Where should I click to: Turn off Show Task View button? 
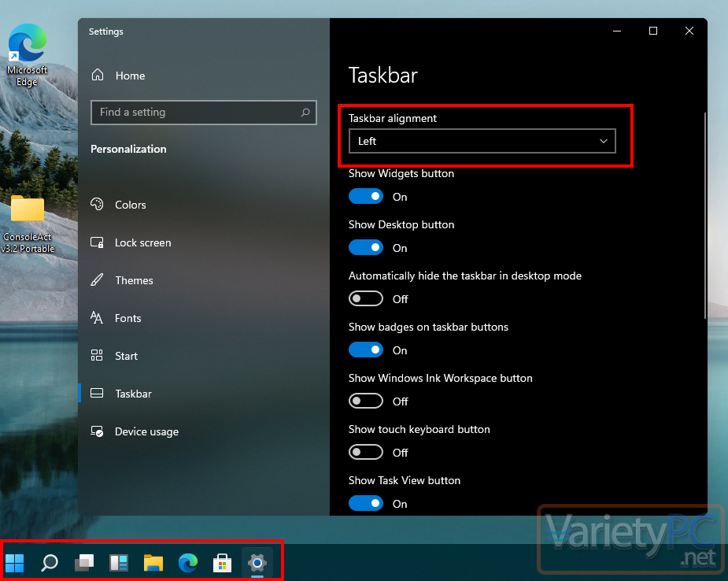(366, 503)
